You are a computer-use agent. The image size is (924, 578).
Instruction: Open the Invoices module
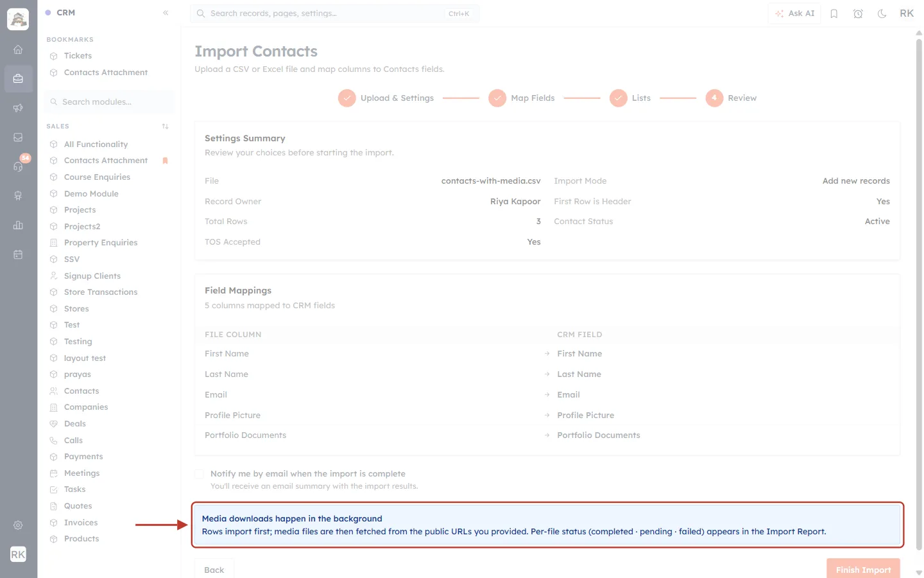[81, 523]
